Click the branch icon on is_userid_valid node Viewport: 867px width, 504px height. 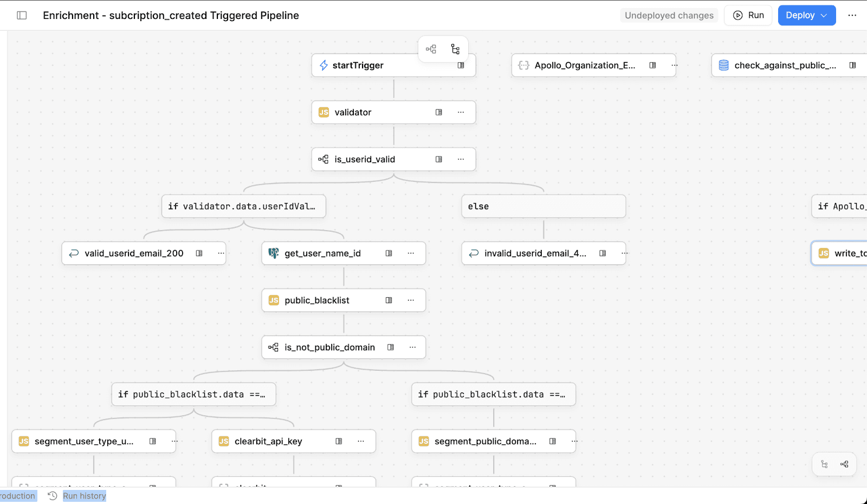[323, 159]
